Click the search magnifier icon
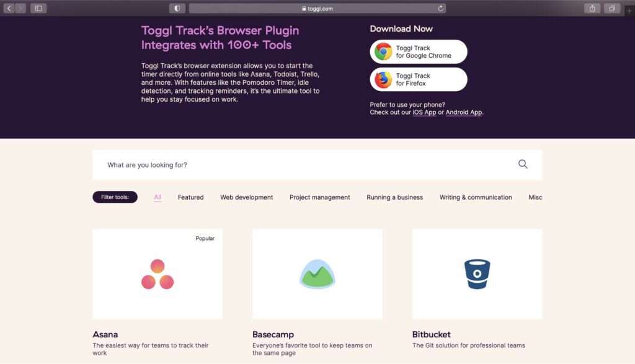Screen dimensions: 635x364 pyautogui.click(x=523, y=164)
